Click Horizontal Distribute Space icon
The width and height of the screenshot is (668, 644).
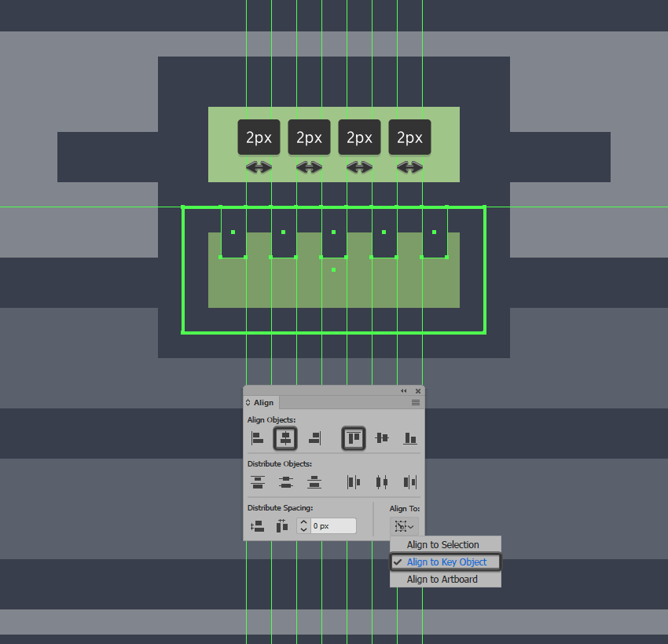pos(282,526)
